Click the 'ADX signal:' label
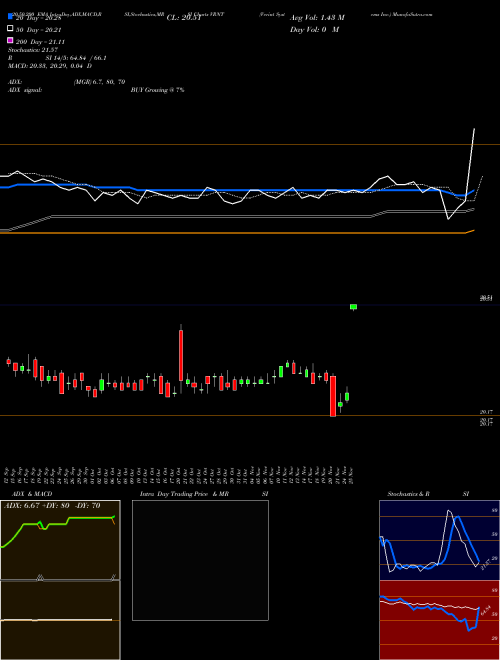The width and height of the screenshot is (500, 660). point(25,90)
